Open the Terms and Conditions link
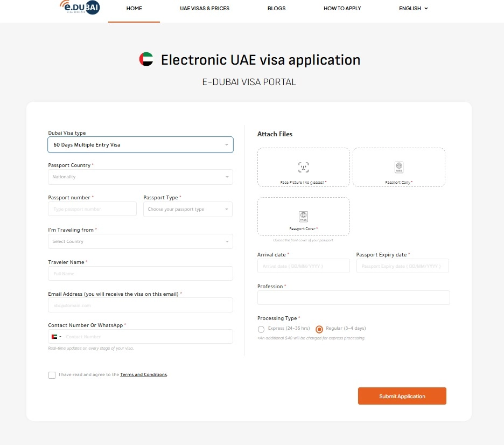504x445 pixels. pyautogui.click(x=143, y=374)
